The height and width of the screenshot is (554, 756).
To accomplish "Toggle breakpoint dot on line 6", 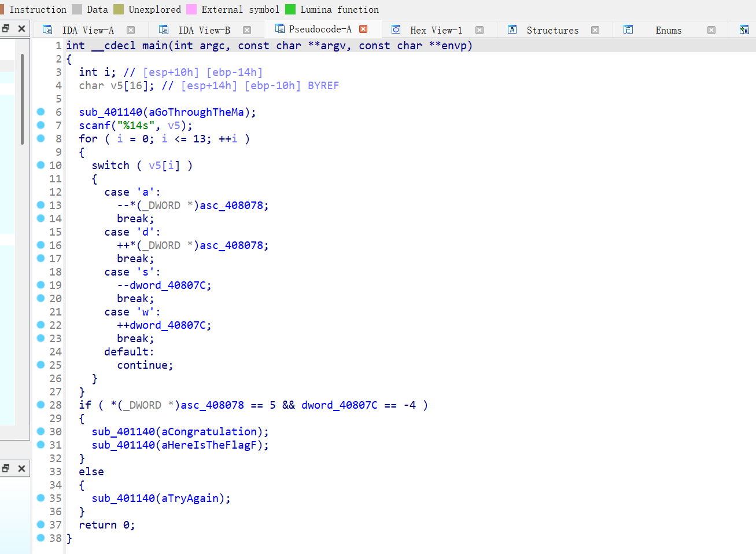I will (x=40, y=112).
